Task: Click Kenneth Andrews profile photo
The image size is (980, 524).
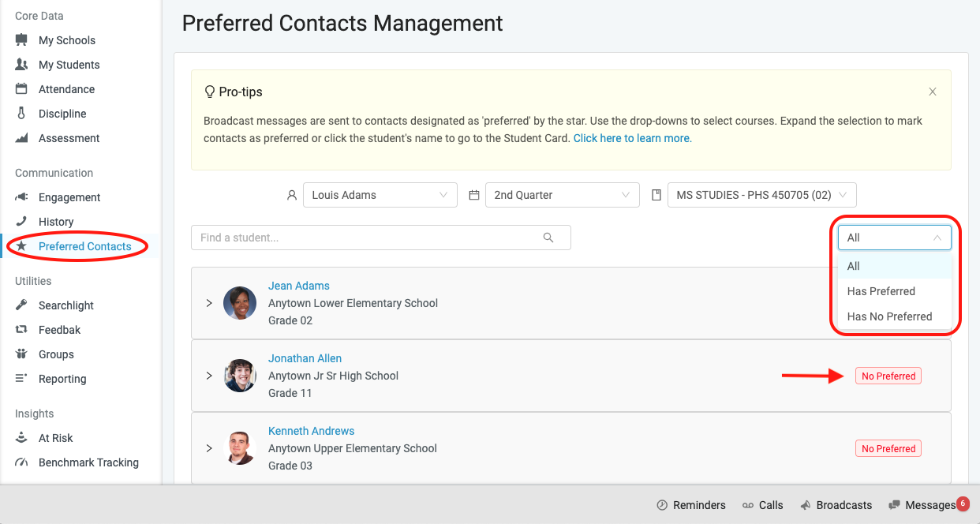Action: [x=240, y=448]
